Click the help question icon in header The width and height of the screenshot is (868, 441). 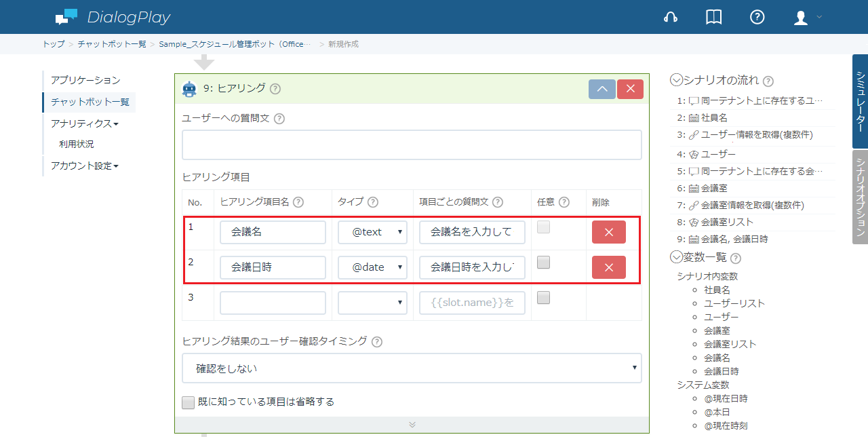pyautogui.click(x=757, y=18)
